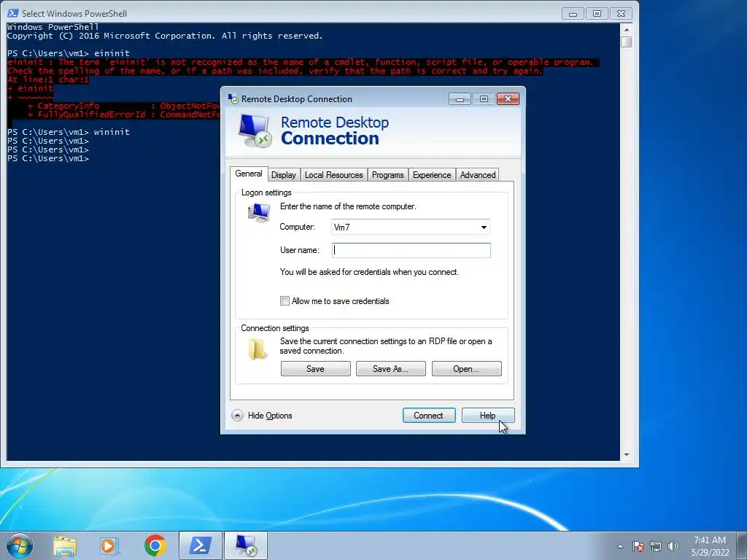This screenshot has width=747, height=560.
Task: Click PowerShell title bar icon
Action: pos(13,13)
